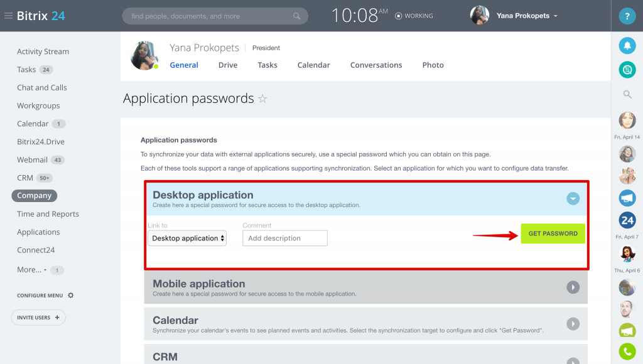
Task: Open the contact avatar below Thu, April 6
Action: click(627, 287)
